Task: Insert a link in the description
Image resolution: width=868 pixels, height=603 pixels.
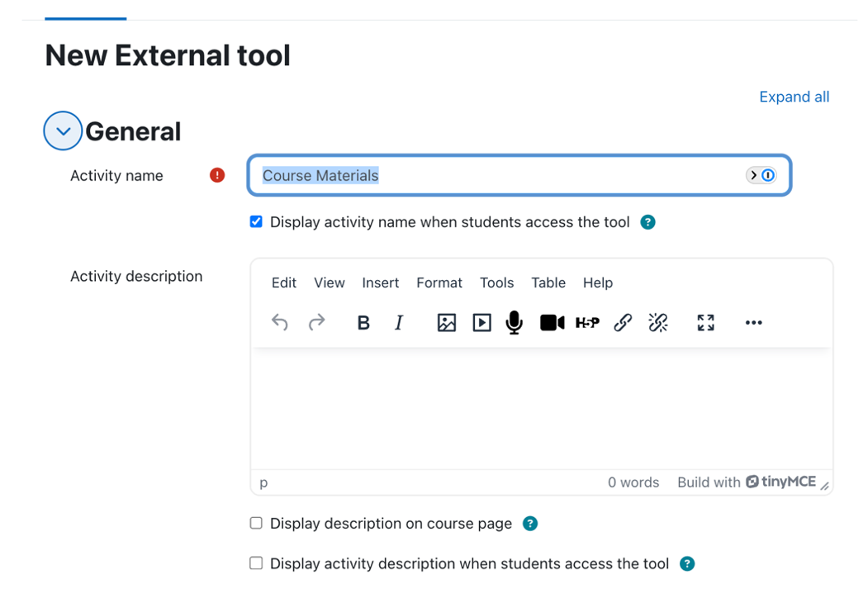Action: pos(624,323)
